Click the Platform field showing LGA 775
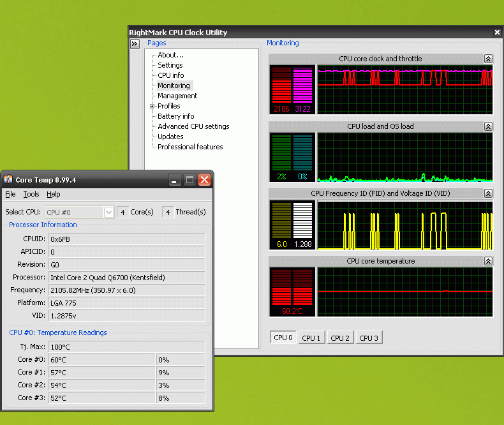The image size is (504, 425). (x=127, y=303)
